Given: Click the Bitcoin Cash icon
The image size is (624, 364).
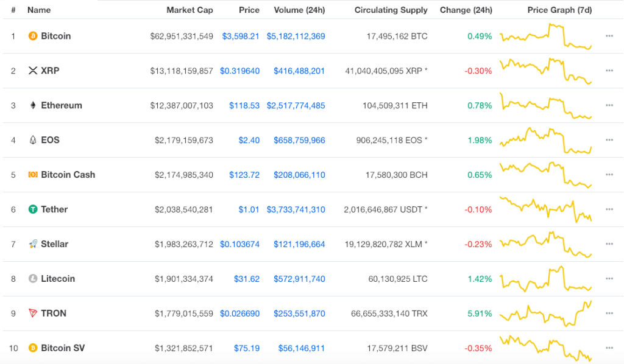Looking at the screenshot, I should pos(33,175).
